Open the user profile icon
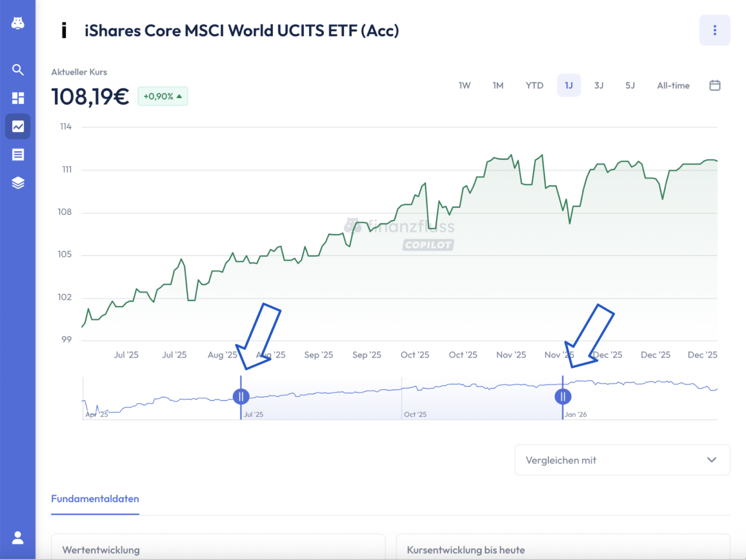The height and width of the screenshot is (560, 746). [18, 538]
